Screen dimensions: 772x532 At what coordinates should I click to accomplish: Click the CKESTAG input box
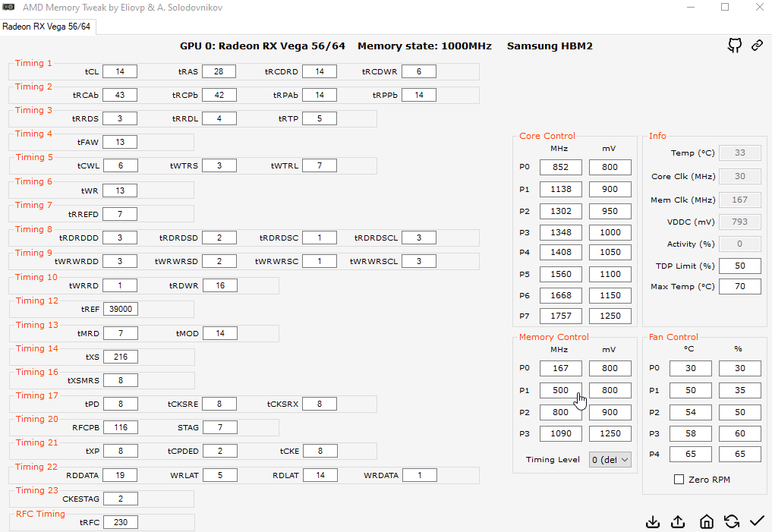pyautogui.click(x=121, y=499)
